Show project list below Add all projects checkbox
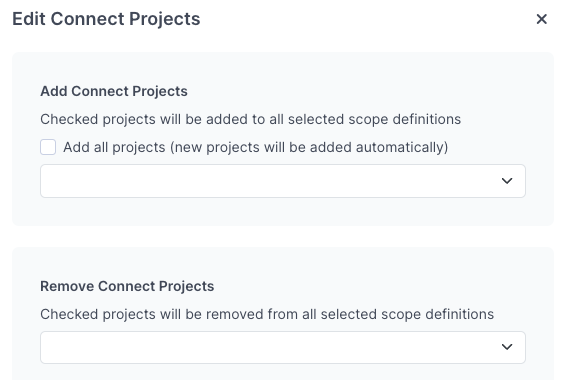The height and width of the screenshot is (380, 564). point(283,181)
